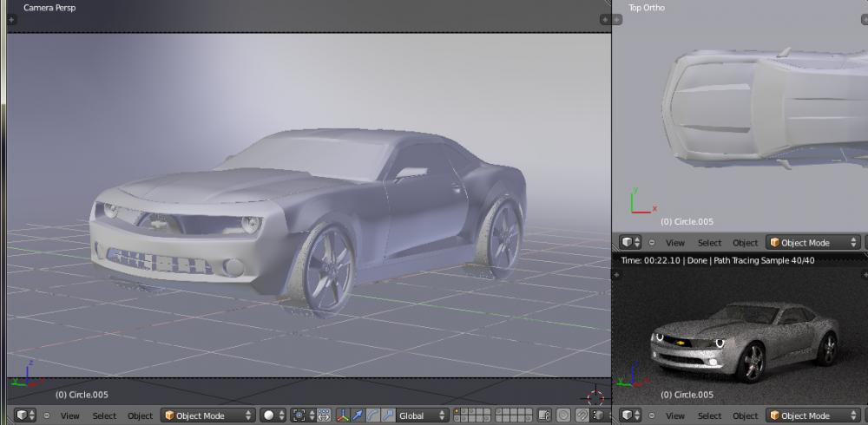Click first layer button in layer grid
This screenshot has width=868, height=425.
(457, 412)
